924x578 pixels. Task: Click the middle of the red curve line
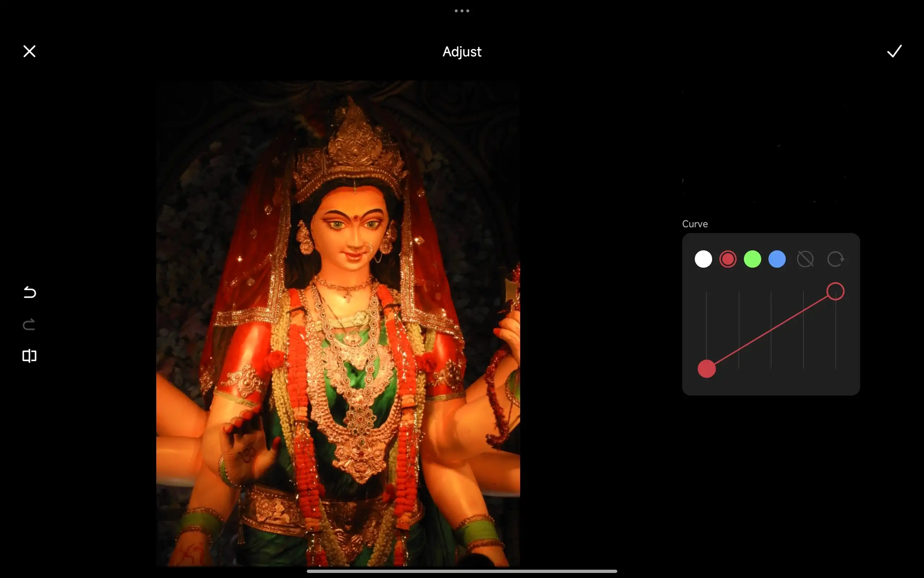click(771, 330)
